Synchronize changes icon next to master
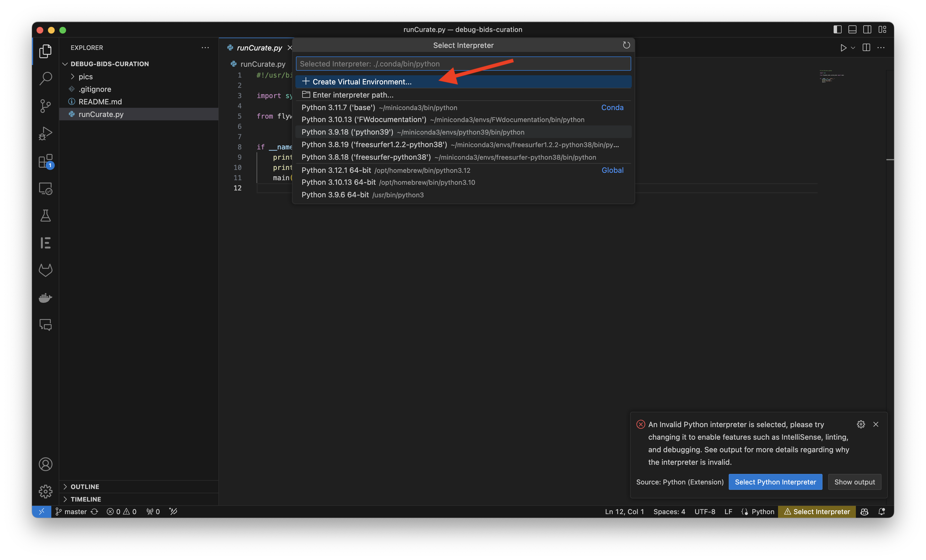The width and height of the screenshot is (926, 560). pyautogui.click(x=94, y=512)
